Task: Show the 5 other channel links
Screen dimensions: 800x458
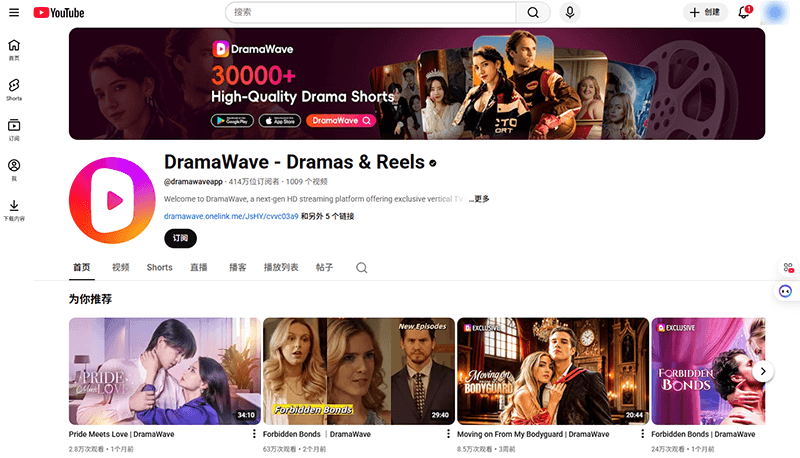Action: (328, 216)
